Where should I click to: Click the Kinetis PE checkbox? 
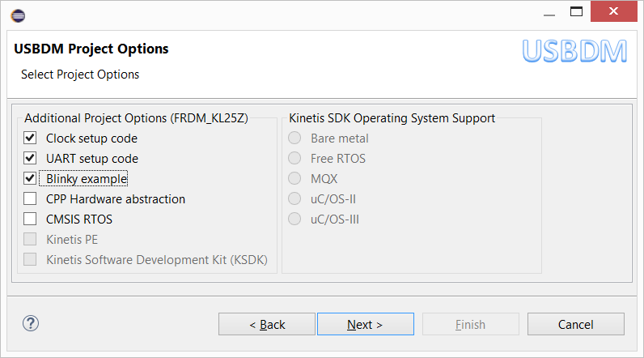[x=31, y=240]
